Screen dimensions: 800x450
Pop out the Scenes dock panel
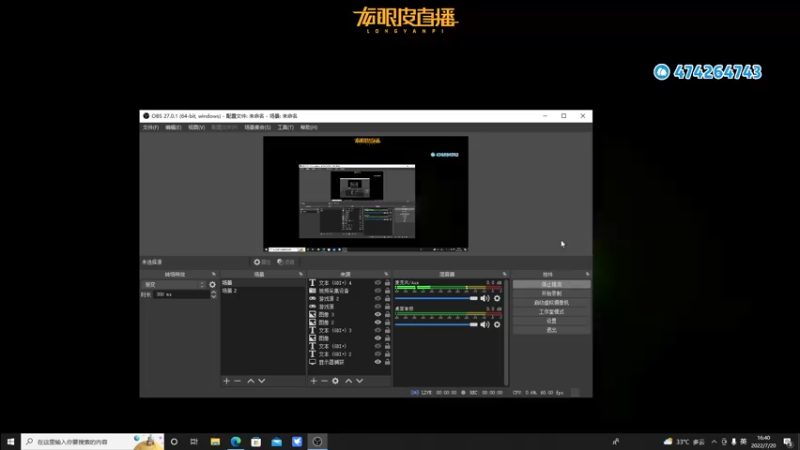tap(301, 274)
